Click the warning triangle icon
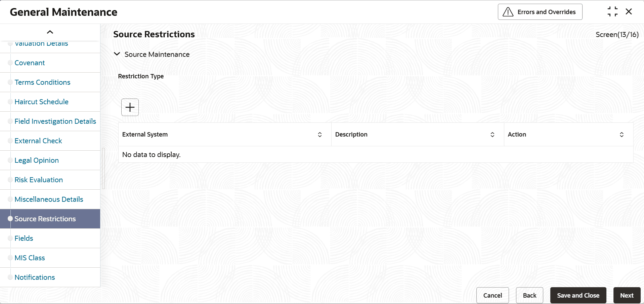Screen dimensions: 644x304 click(x=508, y=12)
